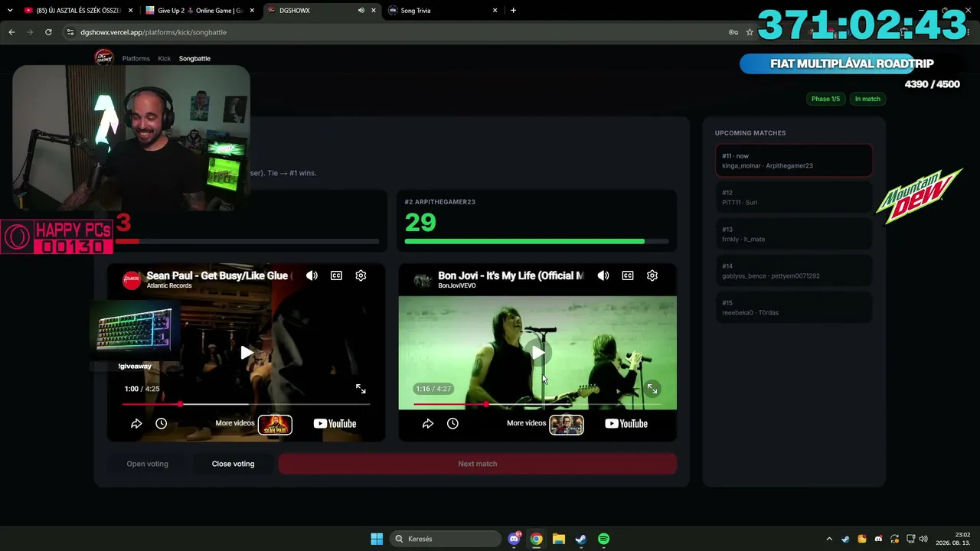Select match #15 reeebeka0 vs T0rdas
The image size is (980, 551).
[794, 308]
